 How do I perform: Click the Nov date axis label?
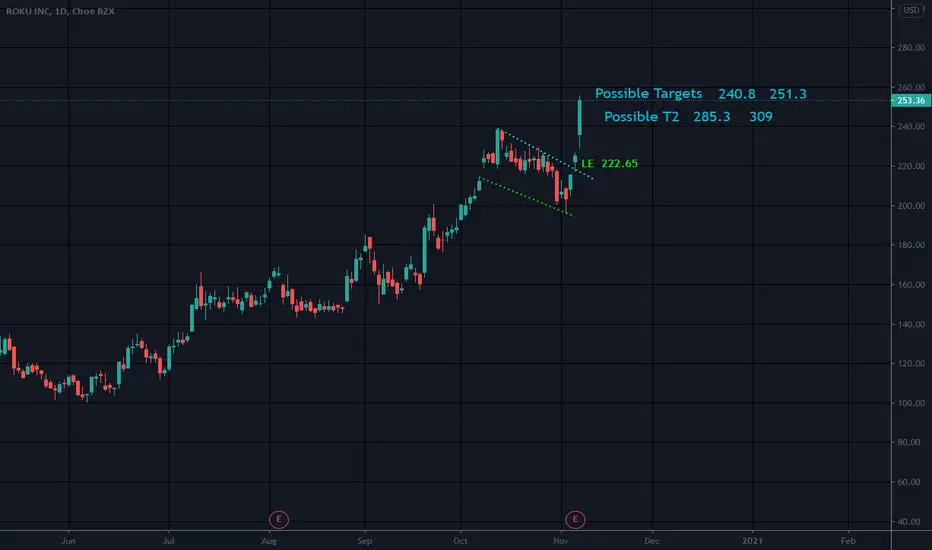[x=561, y=540]
